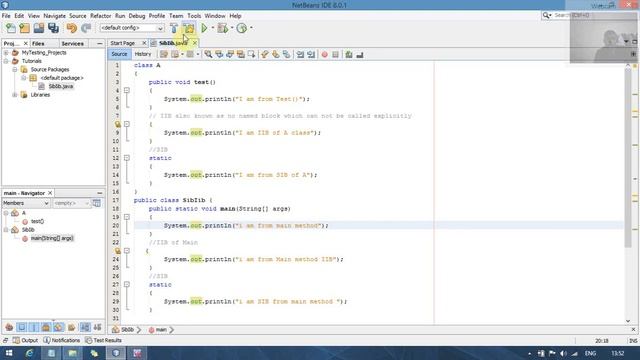Expand the Libraries node
The image size is (640, 360).
click(x=15, y=95)
